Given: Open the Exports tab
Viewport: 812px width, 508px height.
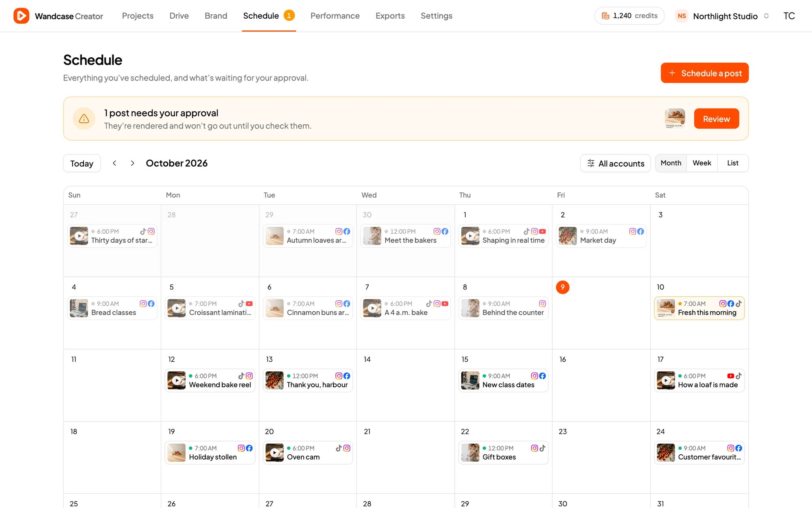Looking at the screenshot, I should pos(390,16).
